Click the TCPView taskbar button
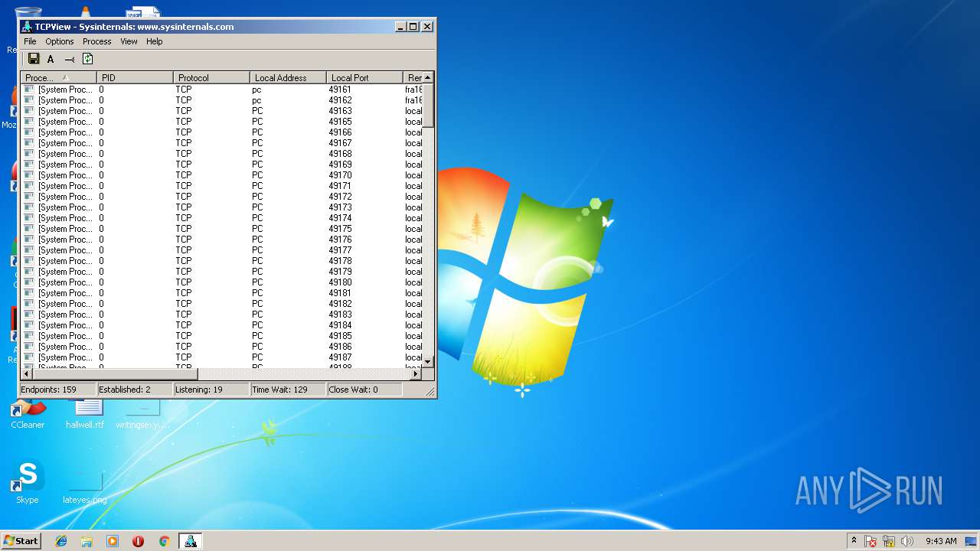This screenshot has width=980, height=551. tap(190, 541)
